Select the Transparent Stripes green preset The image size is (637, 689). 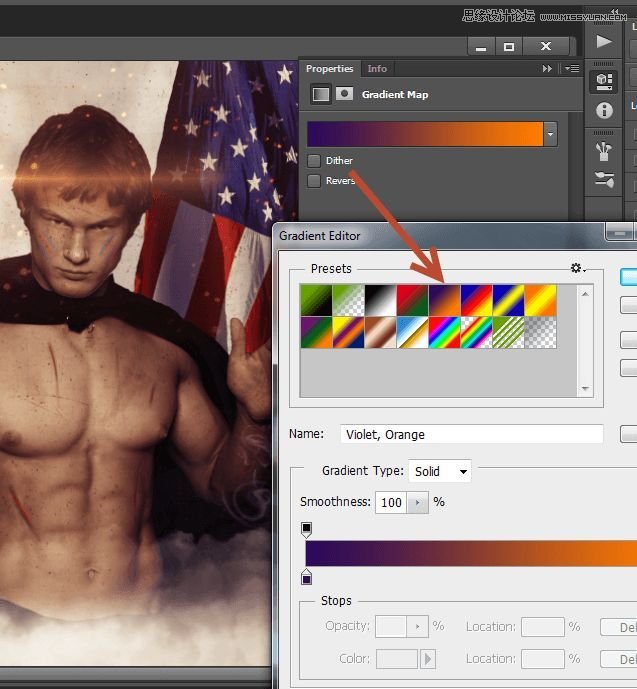[509, 333]
